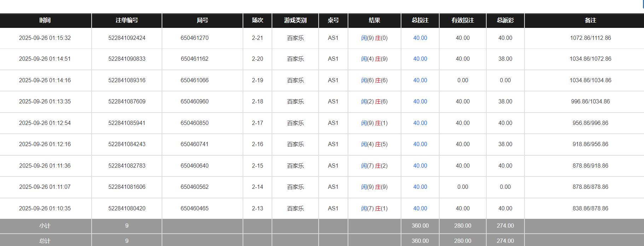Open the 40.00 bet link for round 2-17
The height and width of the screenshot is (246, 644).
pyautogui.click(x=420, y=123)
